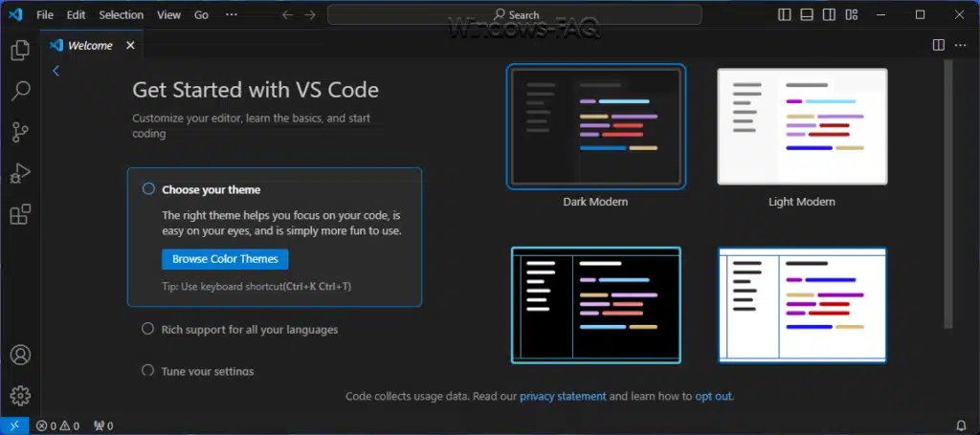Select the dark high contrast theme preview
This screenshot has height=435, width=980.
(595, 305)
